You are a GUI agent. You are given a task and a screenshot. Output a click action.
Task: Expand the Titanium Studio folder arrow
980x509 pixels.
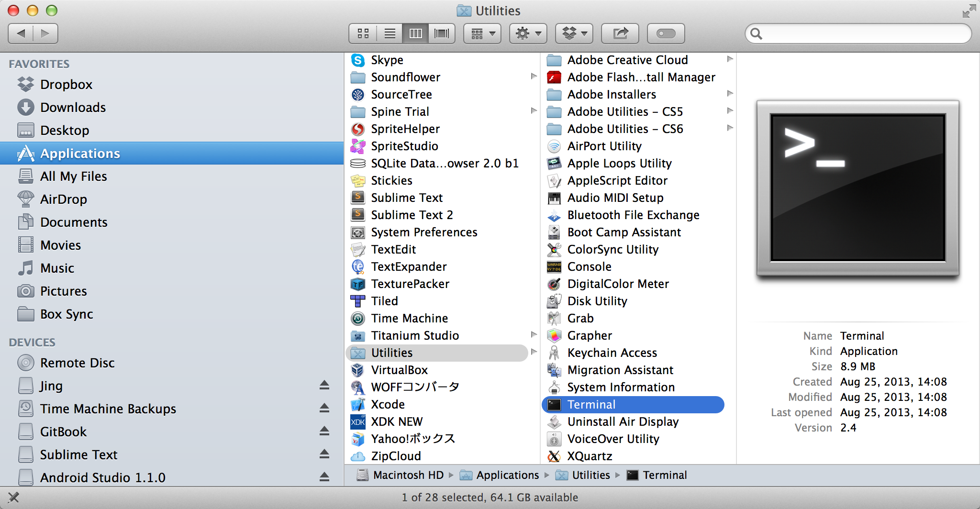pos(534,334)
